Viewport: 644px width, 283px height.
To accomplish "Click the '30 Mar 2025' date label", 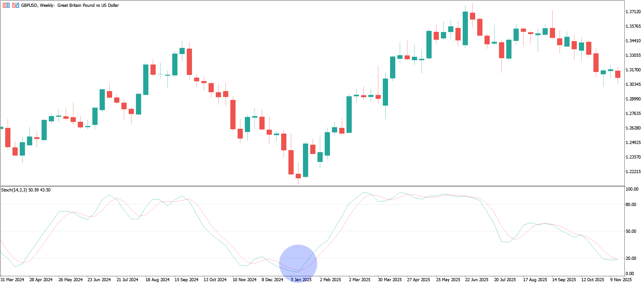I will tap(390, 280).
